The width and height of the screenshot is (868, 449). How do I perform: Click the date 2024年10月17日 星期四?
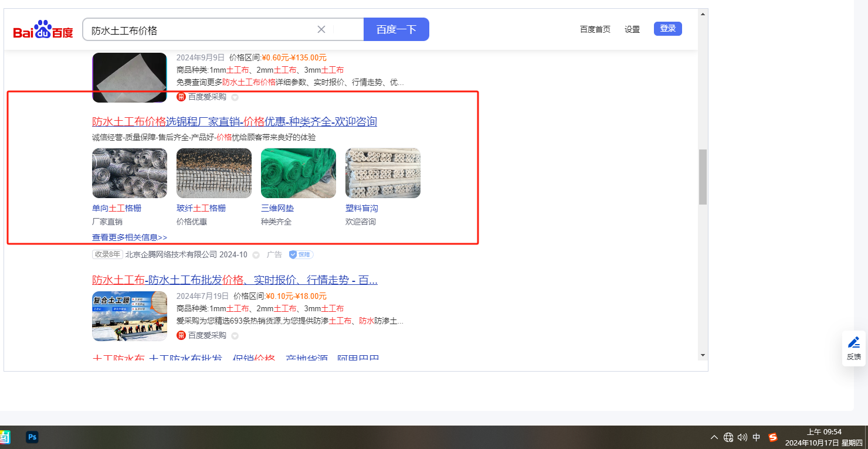[x=824, y=443]
